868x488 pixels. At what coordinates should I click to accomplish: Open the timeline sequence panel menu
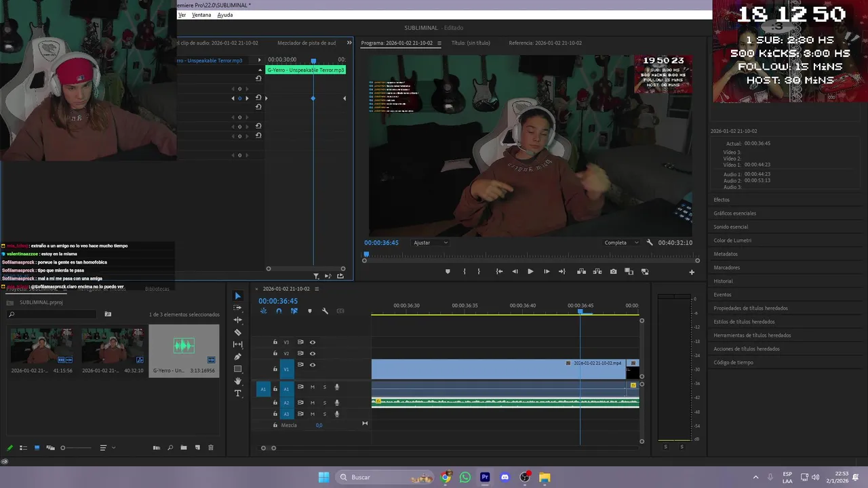(x=316, y=289)
